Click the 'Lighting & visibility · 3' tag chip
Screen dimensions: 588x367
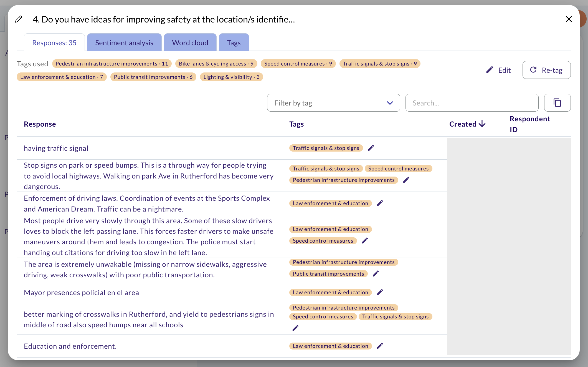point(231,77)
